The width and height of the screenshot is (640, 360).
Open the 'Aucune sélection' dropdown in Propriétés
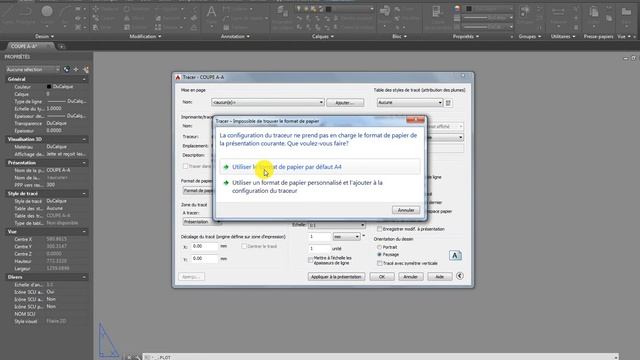coord(33,69)
